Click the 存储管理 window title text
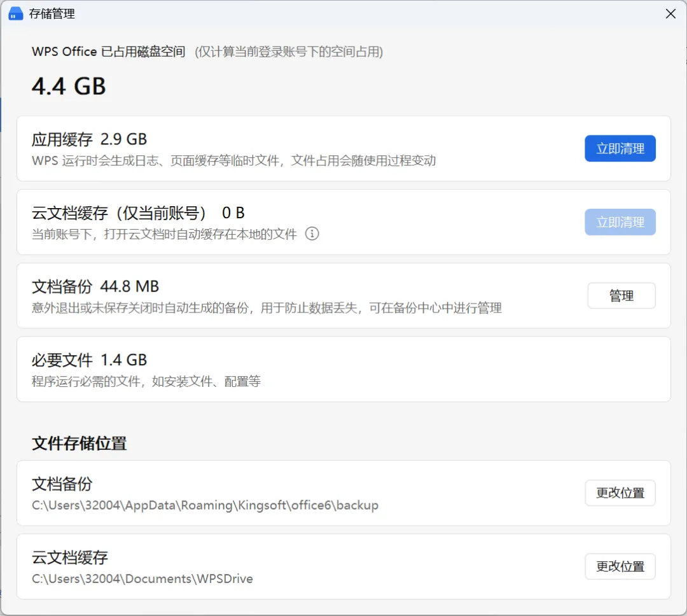 pos(52,14)
